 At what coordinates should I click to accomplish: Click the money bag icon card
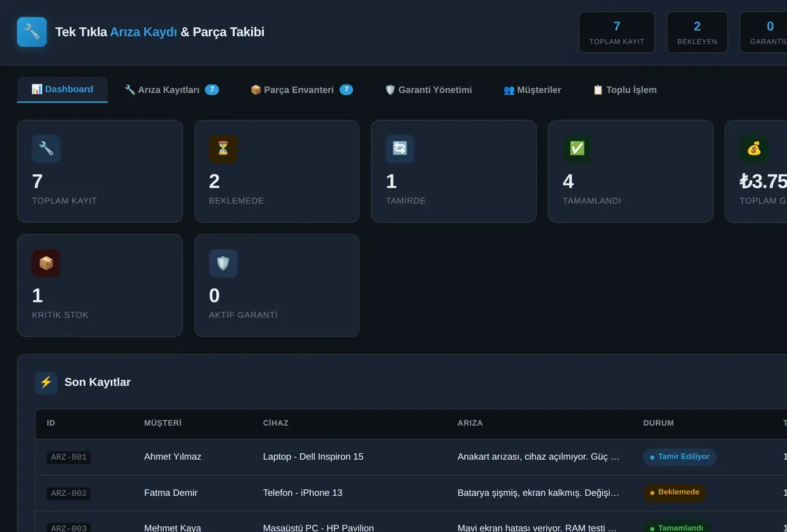point(754,149)
